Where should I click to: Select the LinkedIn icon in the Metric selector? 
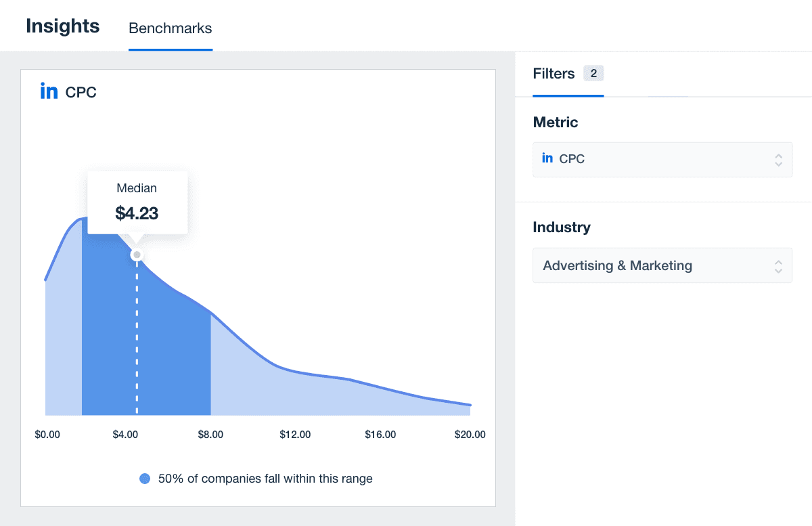click(x=547, y=158)
